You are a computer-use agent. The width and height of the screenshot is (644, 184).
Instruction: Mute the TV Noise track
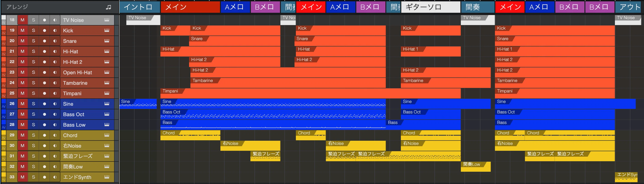pyautogui.click(x=22, y=20)
